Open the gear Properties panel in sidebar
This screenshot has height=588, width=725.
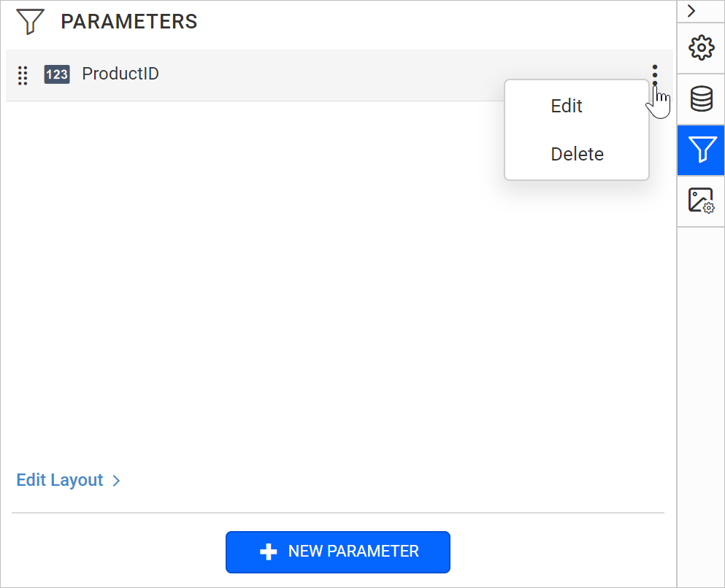(701, 48)
